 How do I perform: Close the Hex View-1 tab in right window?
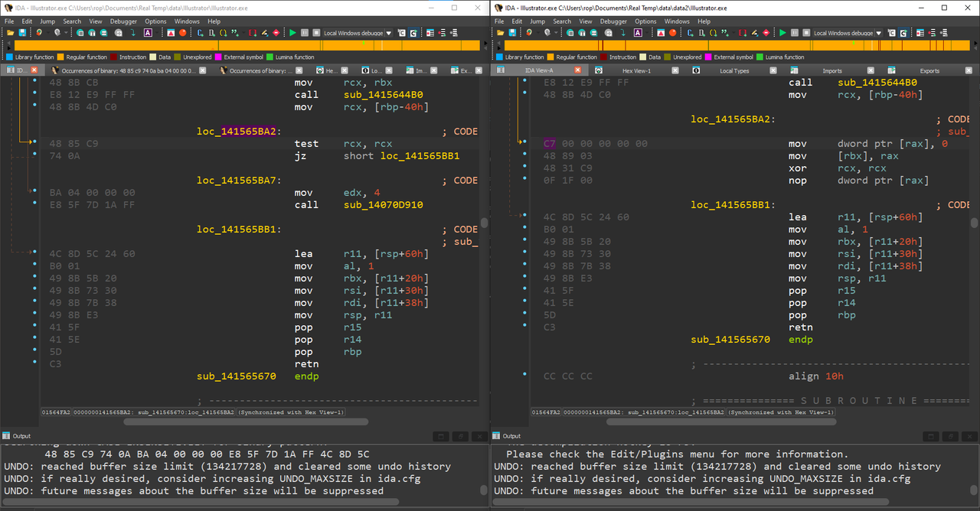tap(676, 70)
